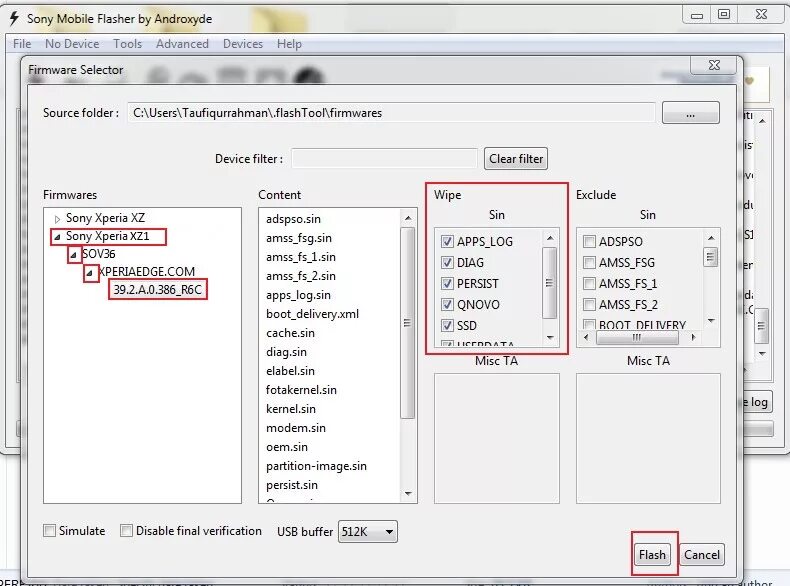The image size is (790, 586).
Task: Enable the Simulate checkbox
Action: [x=49, y=531]
